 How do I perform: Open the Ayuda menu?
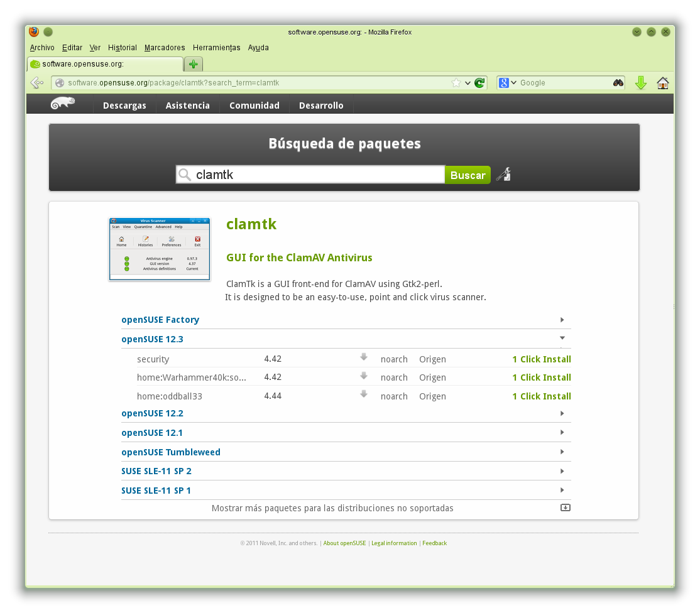coord(258,47)
